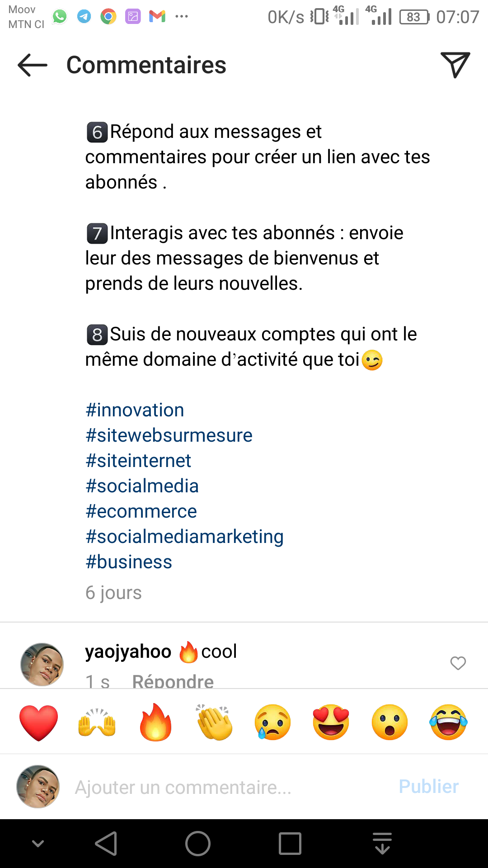Open the share paper-plane icon

pos(455,65)
